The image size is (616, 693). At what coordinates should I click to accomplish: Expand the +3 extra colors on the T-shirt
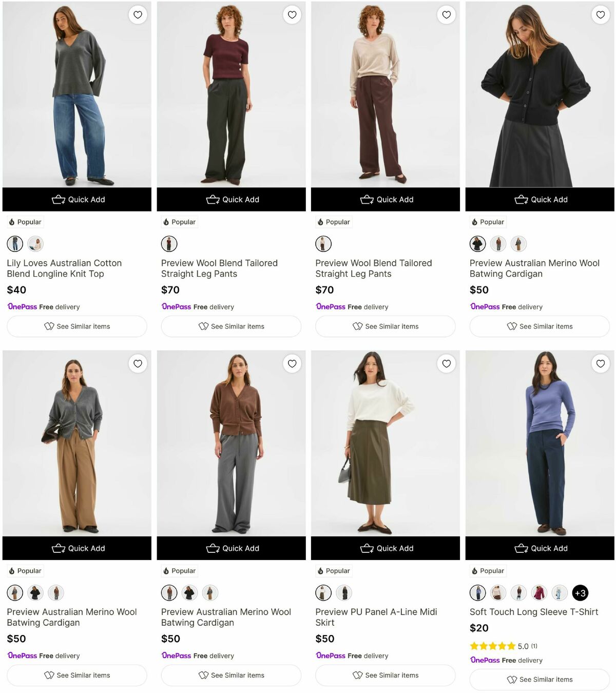580,592
